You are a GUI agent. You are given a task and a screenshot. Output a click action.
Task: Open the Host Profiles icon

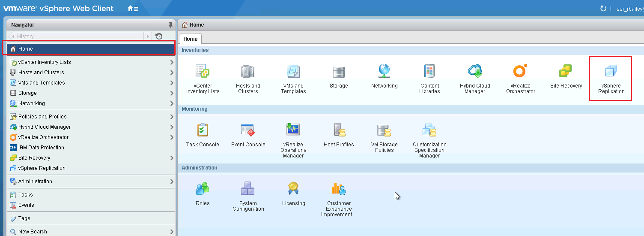click(340, 130)
